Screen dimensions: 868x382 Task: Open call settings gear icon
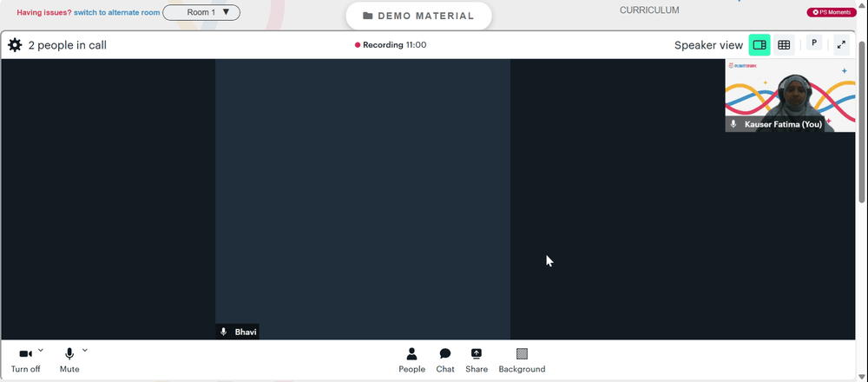pos(15,45)
